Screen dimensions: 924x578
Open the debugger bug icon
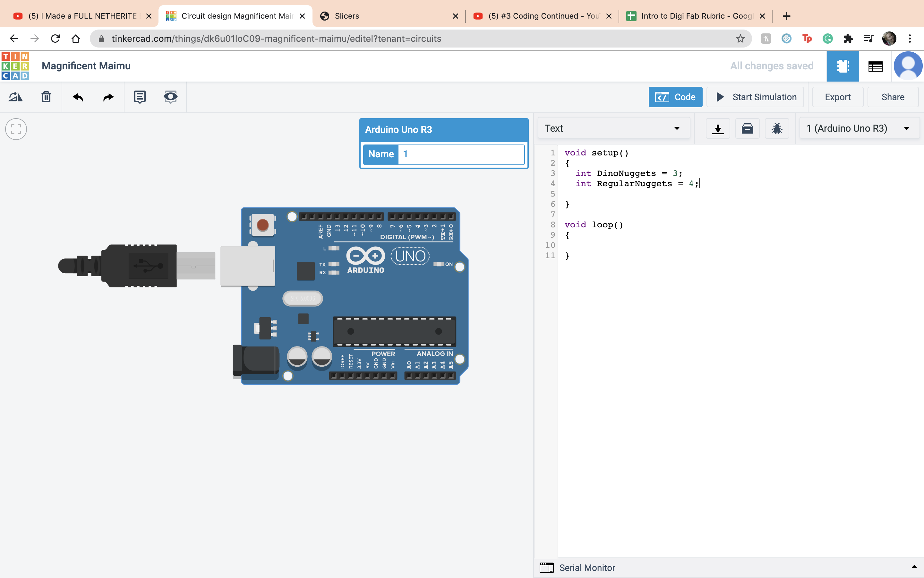[777, 129]
